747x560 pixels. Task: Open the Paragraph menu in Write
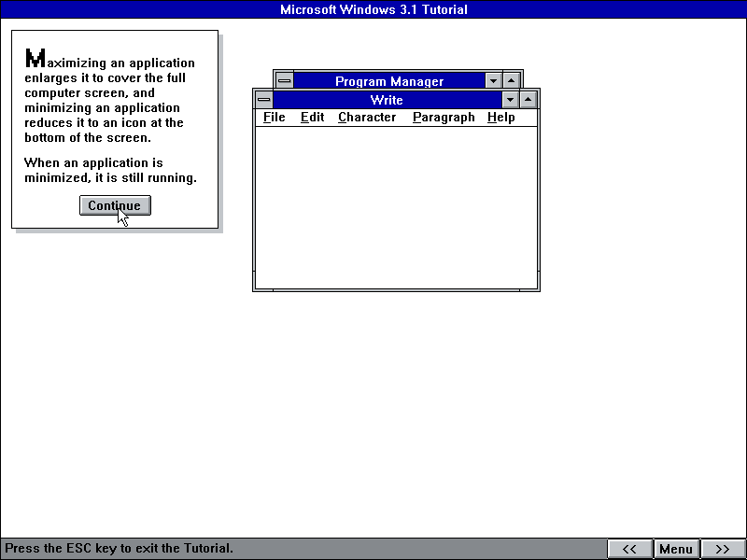coord(444,118)
